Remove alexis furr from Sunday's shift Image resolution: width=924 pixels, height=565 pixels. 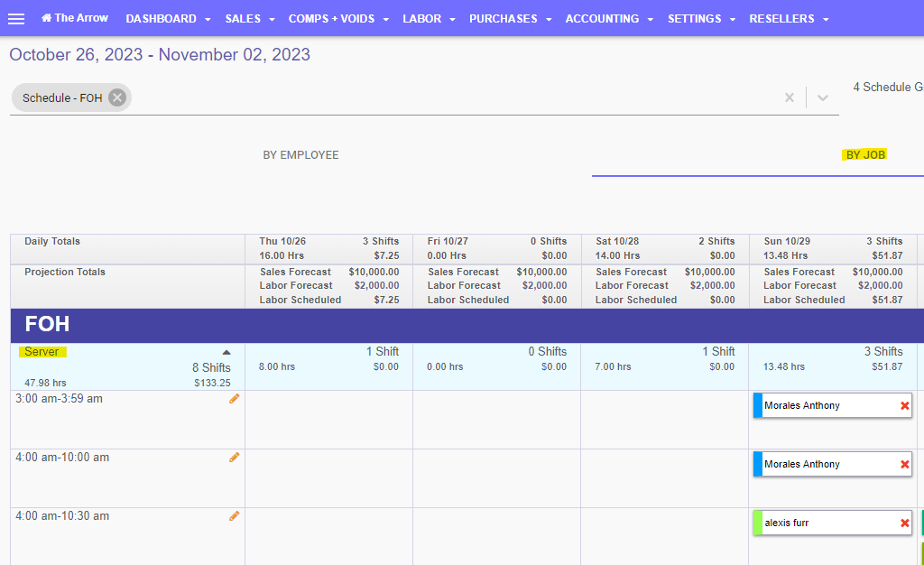click(x=904, y=522)
